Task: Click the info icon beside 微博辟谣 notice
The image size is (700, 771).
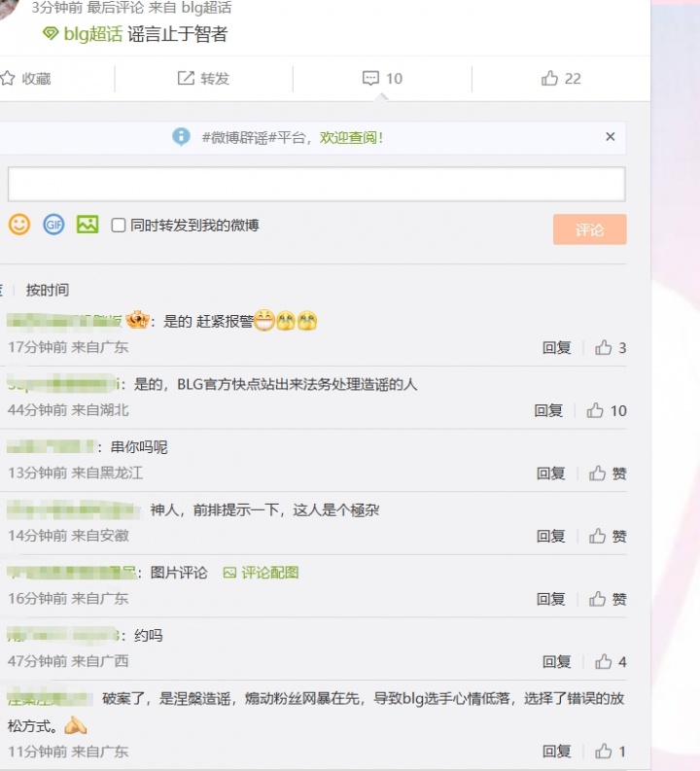Action: click(181, 137)
